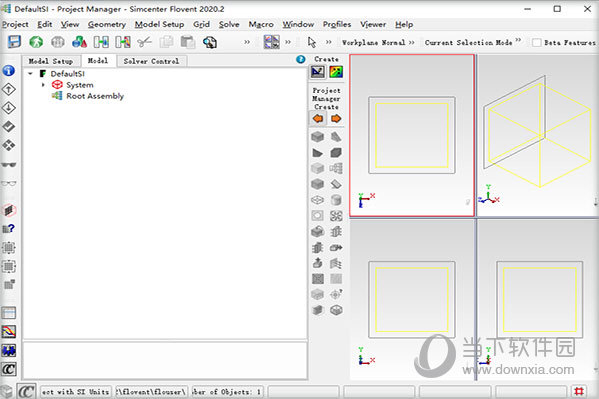
Task: Click the isometric 3D view pane with yellow cube
Action: pyautogui.click(x=537, y=135)
